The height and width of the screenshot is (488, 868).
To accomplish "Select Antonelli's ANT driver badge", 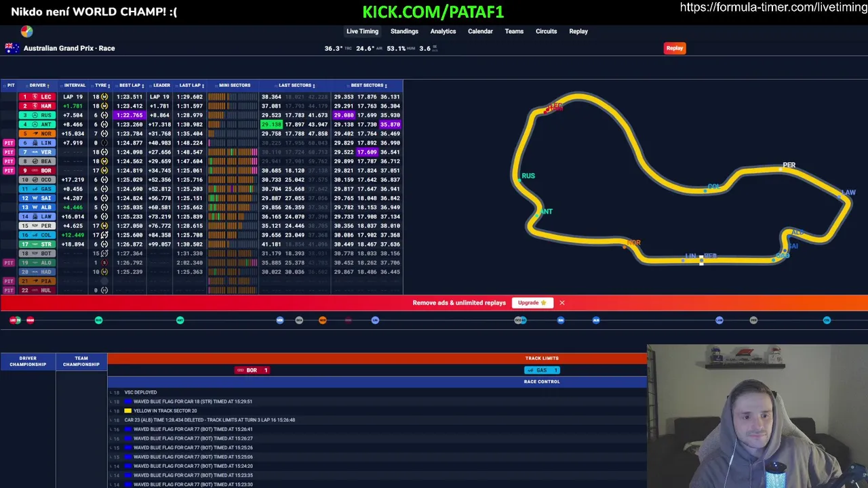I will point(37,125).
